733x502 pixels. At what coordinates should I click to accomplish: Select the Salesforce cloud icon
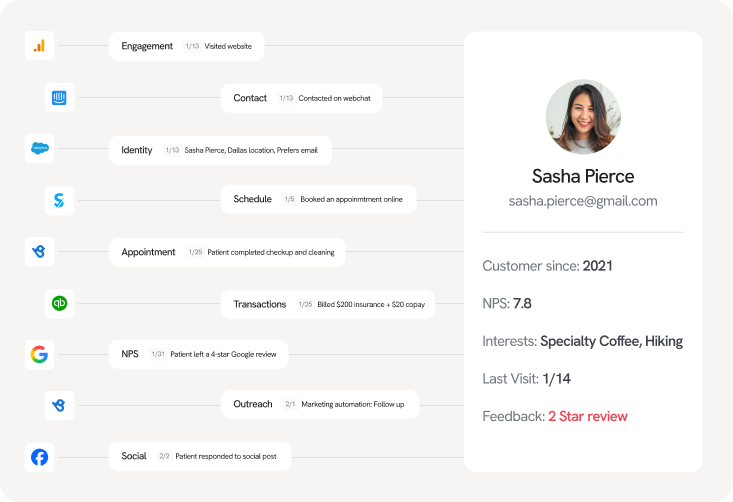tap(39, 149)
